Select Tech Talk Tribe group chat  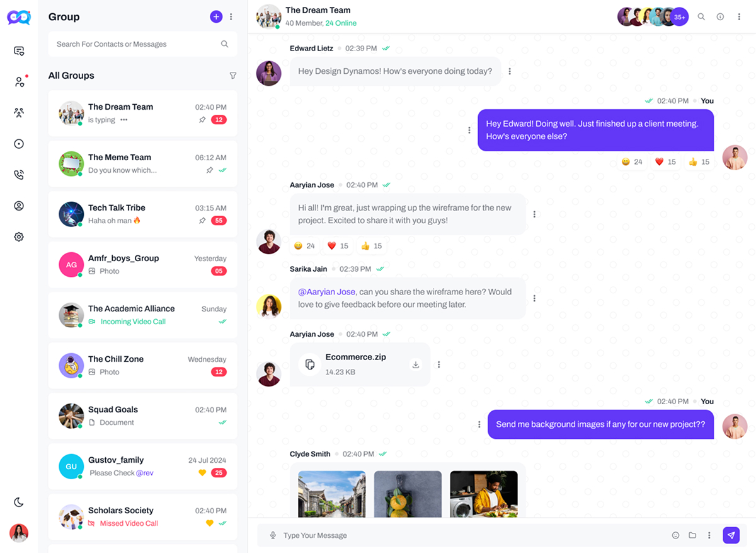coord(143,214)
